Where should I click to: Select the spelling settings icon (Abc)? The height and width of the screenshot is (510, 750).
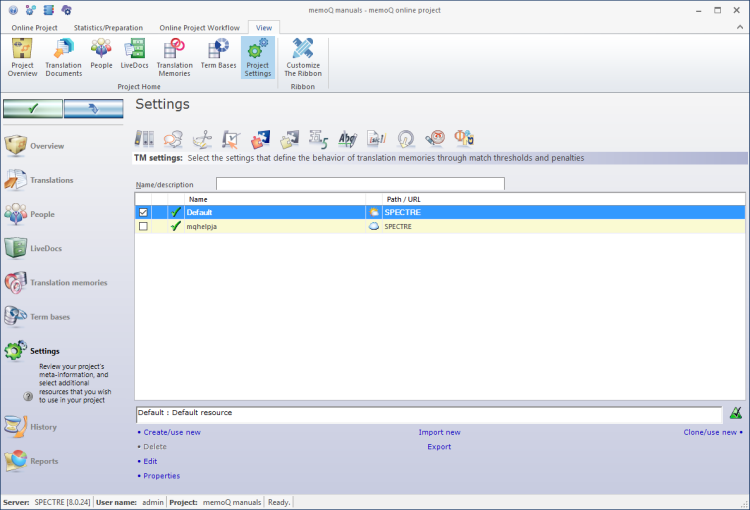coord(347,138)
